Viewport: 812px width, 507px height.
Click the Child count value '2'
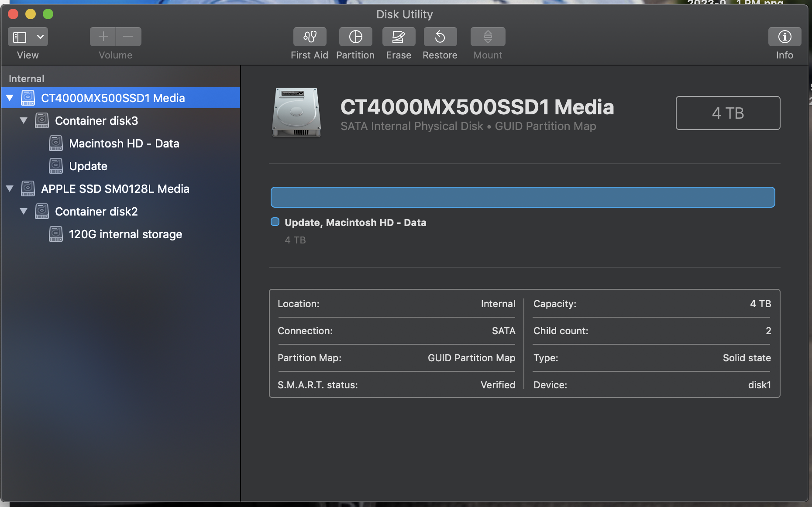pos(768,331)
